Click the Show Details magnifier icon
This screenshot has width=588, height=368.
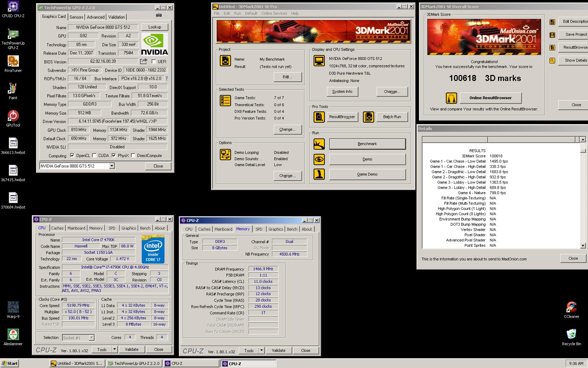point(552,61)
